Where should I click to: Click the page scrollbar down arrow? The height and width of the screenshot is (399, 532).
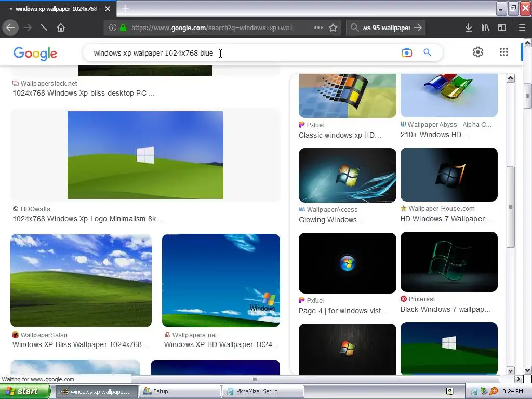(527, 370)
